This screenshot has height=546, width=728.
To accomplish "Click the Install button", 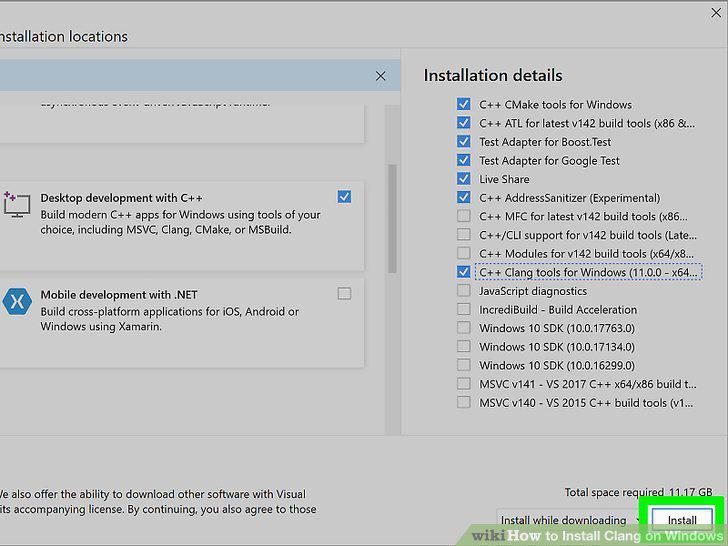I will pyautogui.click(x=682, y=520).
